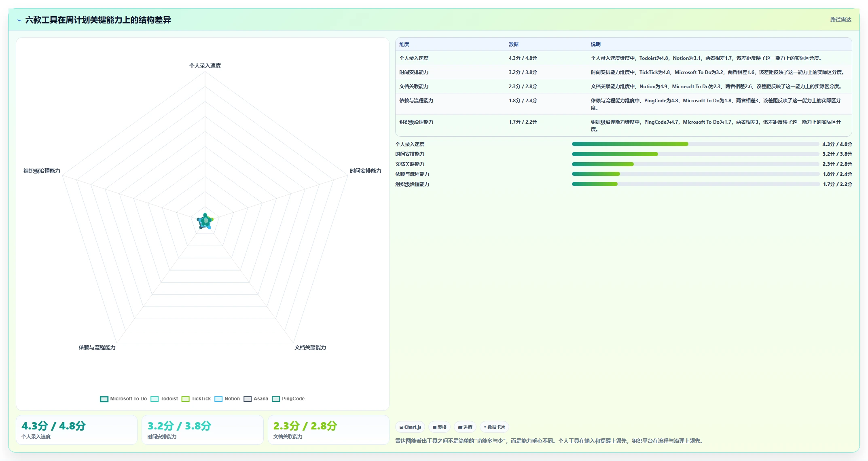The height and width of the screenshot is (461, 868).
Task: Click the 依赖与流程能力 radar axis label
Action: click(97, 348)
